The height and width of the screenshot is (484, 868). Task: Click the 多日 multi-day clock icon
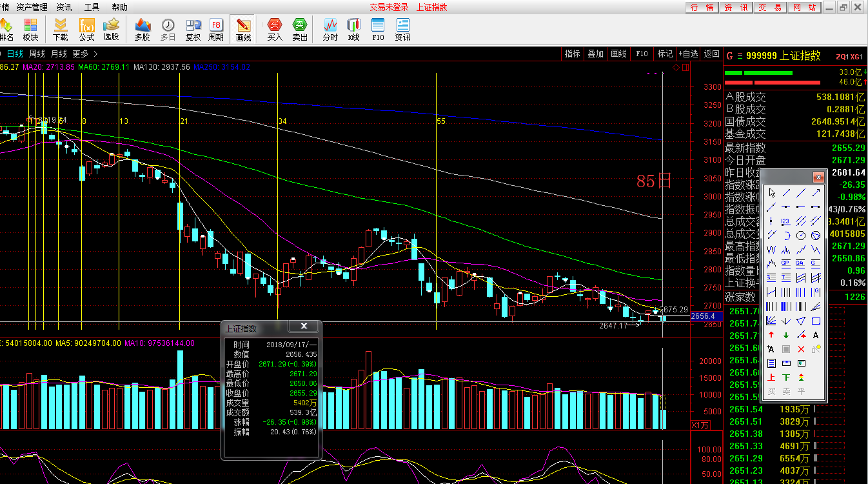pyautogui.click(x=168, y=30)
